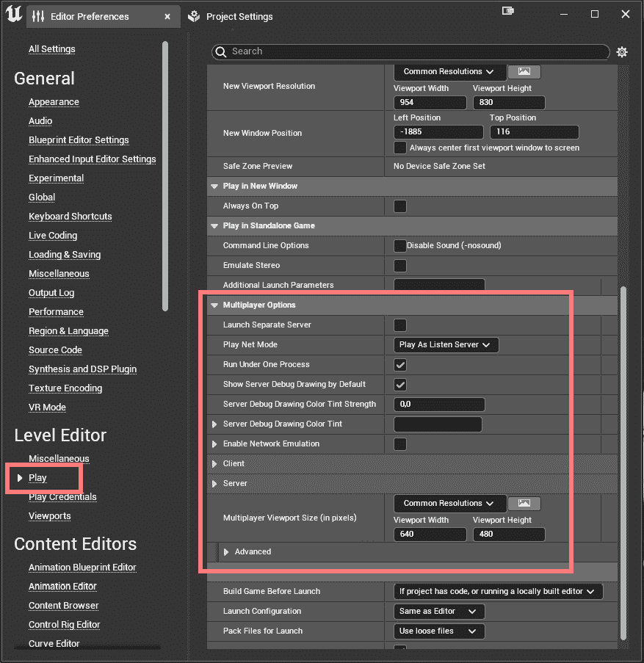Click the Unreal Engine logo icon
Screen dimensions: 644x663
(13, 15)
